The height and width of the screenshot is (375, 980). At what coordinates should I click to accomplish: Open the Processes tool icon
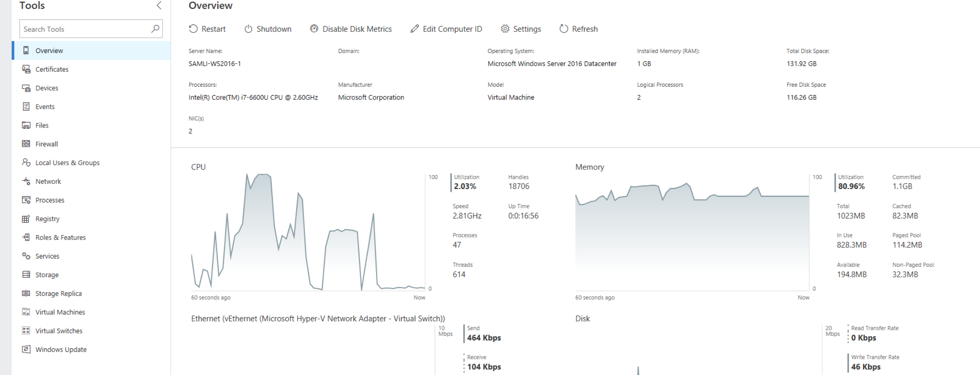point(26,200)
